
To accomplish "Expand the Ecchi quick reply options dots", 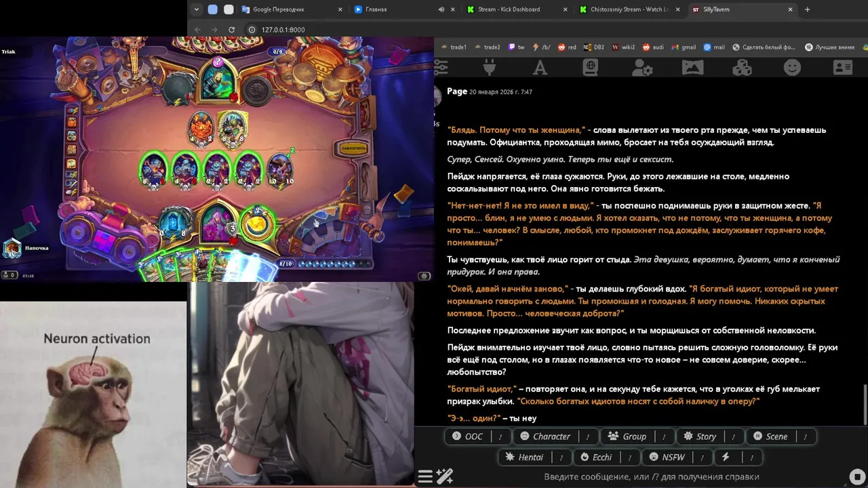I will (629, 457).
